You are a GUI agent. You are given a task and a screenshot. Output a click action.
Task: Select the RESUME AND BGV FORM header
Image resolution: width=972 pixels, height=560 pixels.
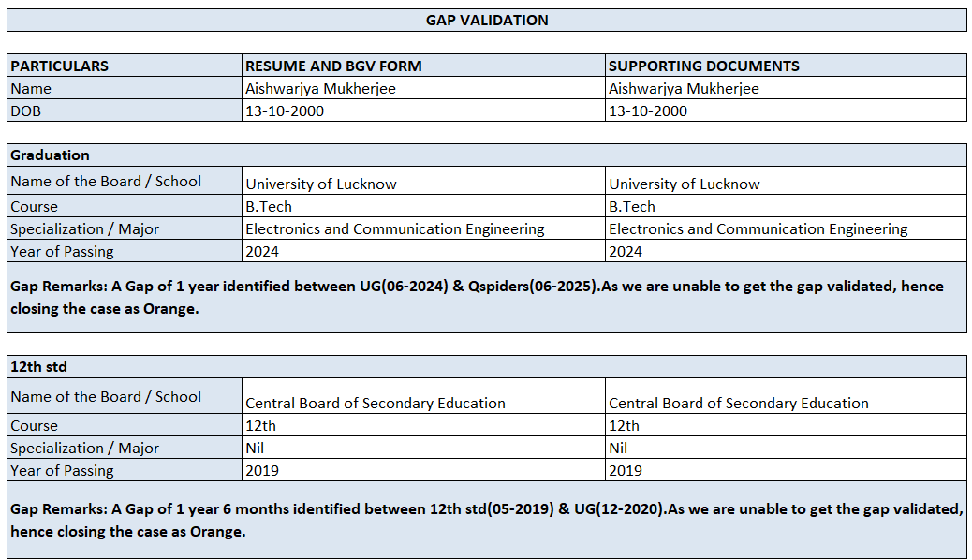333,66
